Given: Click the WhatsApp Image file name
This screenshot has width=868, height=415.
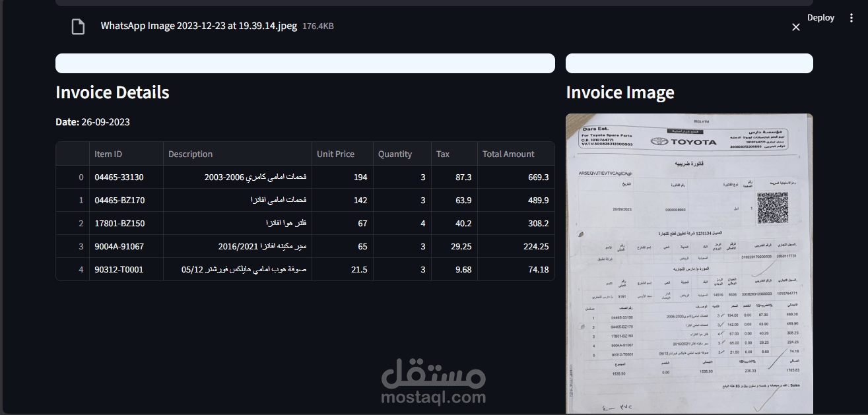Looking at the screenshot, I should coord(199,26).
